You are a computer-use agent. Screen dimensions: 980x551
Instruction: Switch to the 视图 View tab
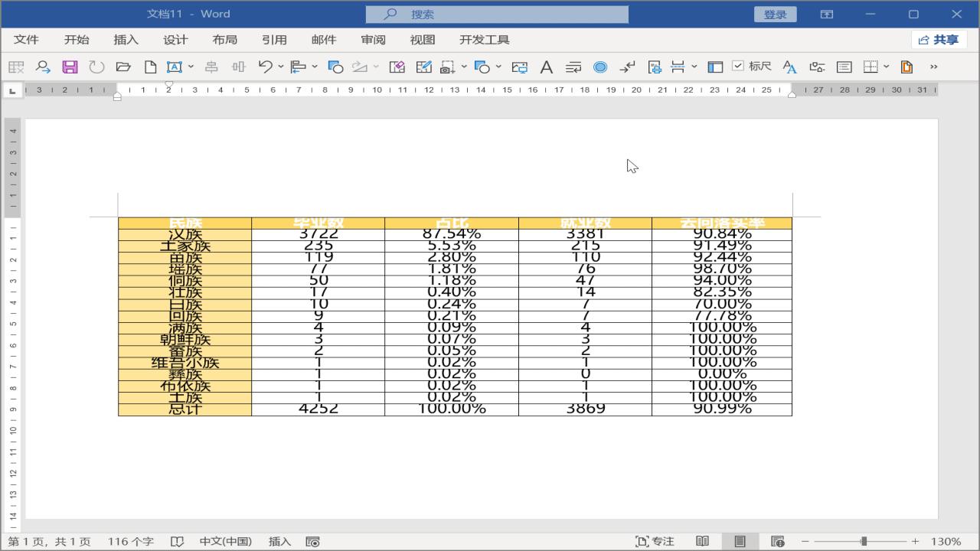(x=423, y=40)
